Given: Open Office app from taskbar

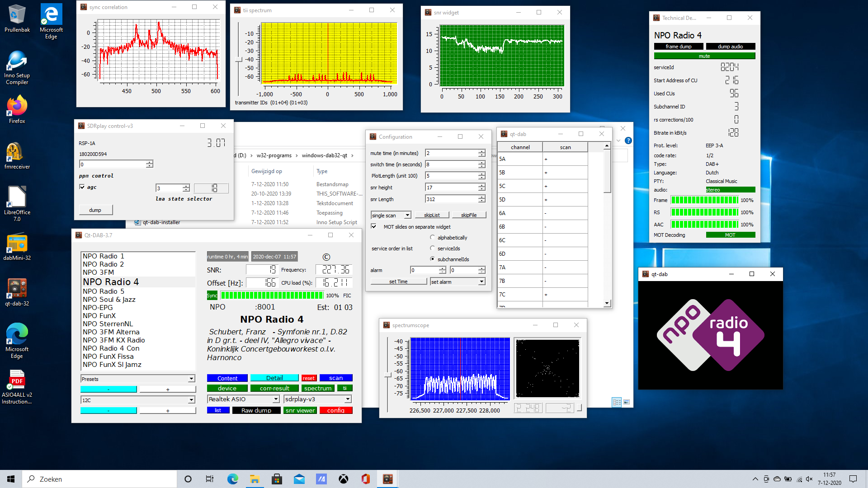Looking at the screenshot, I should pos(366,479).
